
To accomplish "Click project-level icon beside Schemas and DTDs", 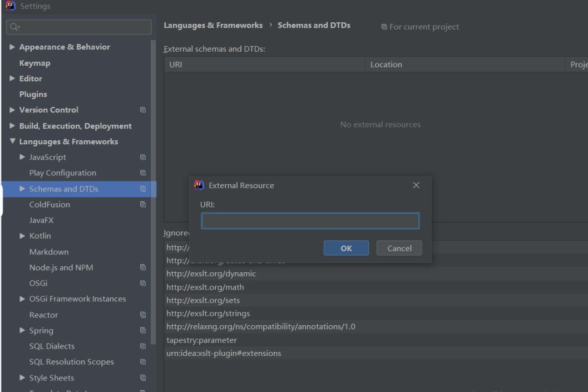I will [x=143, y=189].
